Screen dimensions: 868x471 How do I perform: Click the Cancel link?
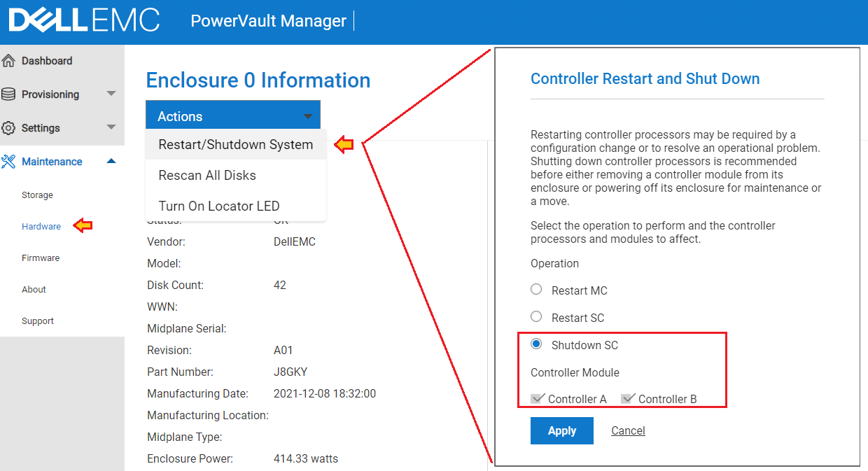[x=627, y=430]
